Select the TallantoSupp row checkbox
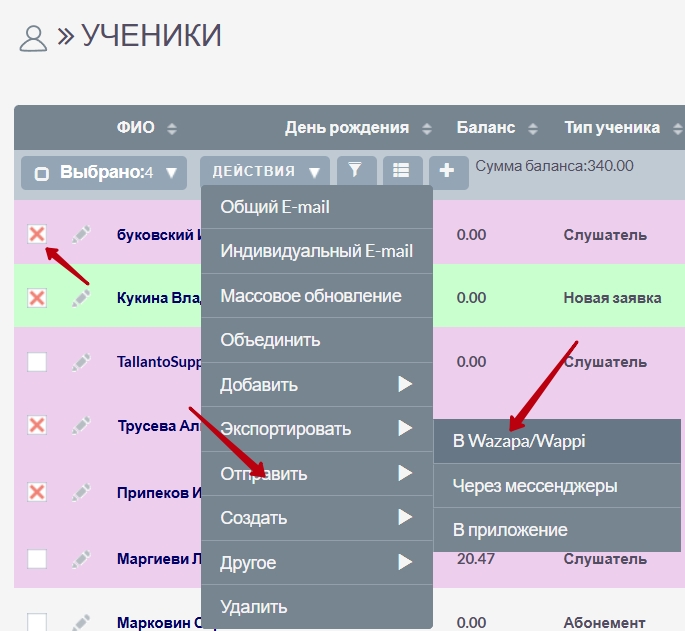This screenshot has width=685, height=631. 37,362
